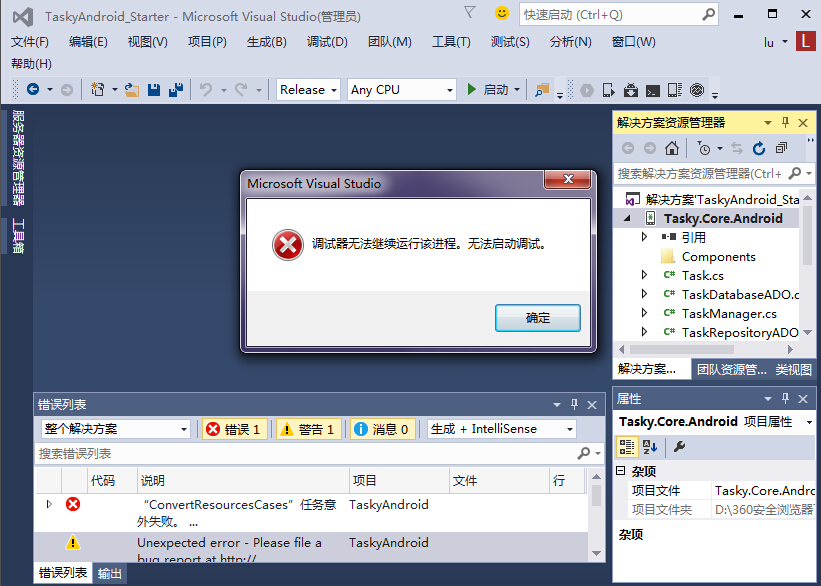The height and width of the screenshot is (586, 821).
Task: Click the lu account name
Action: 769,42
